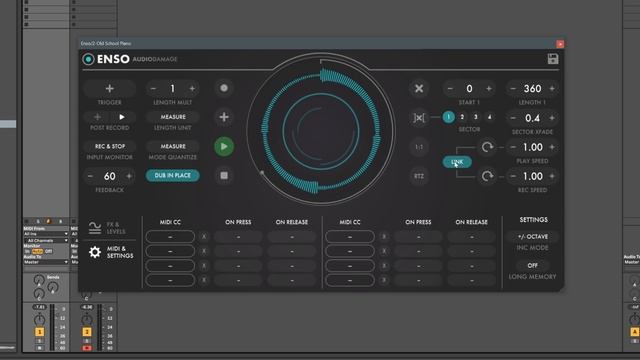Open first On Press dropdown in left MIDI column
The height and width of the screenshot is (360, 640).
click(238, 237)
